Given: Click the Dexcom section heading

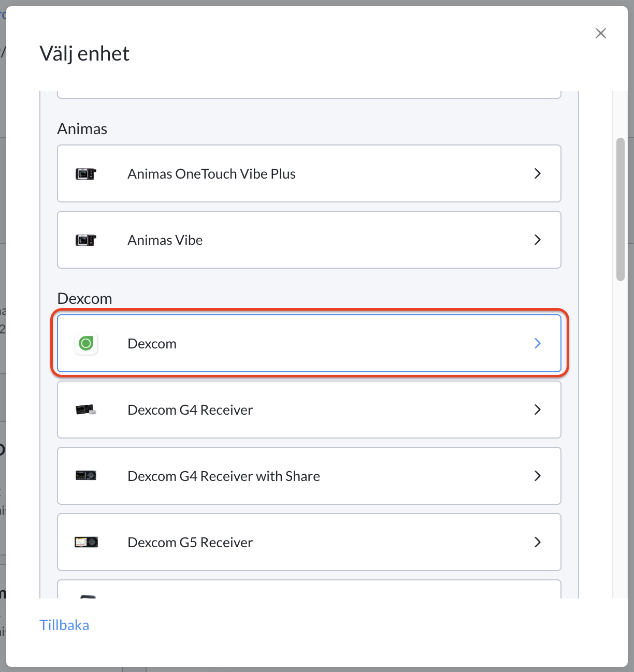Looking at the screenshot, I should click(x=84, y=298).
